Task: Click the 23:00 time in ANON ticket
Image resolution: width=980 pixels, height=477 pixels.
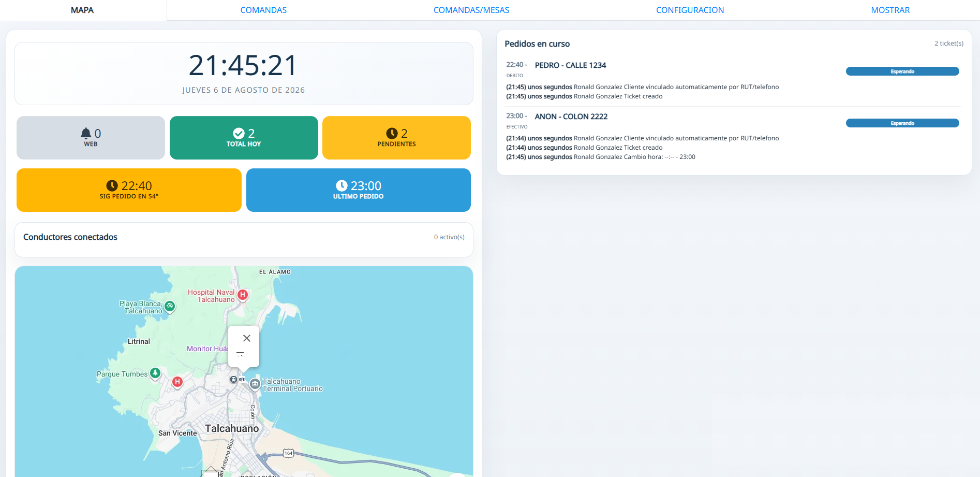Action: click(515, 116)
